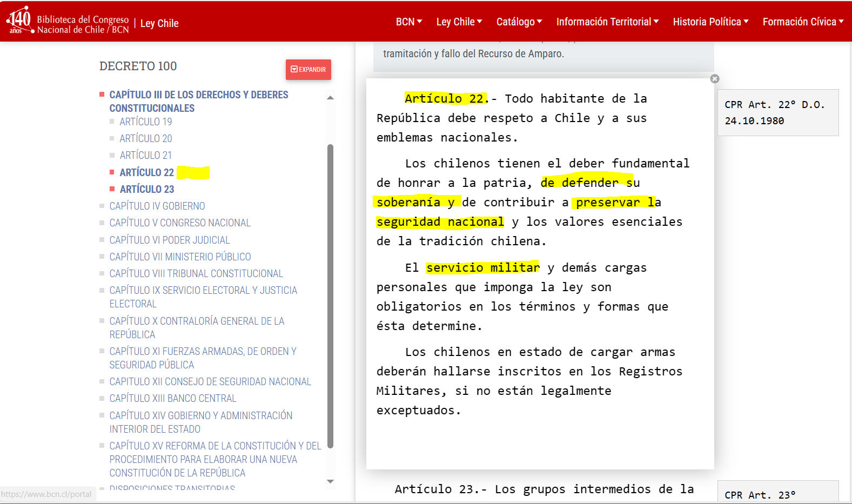The height and width of the screenshot is (504, 852).
Task: Open Historia Política dropdown
Action: (711, 22)
